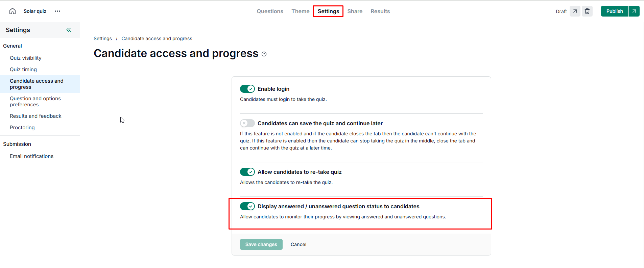This screenshot has width=644, height=268.
Task: Open the three-dots menu beside Solar quiz
Action: tap(57, 11)
